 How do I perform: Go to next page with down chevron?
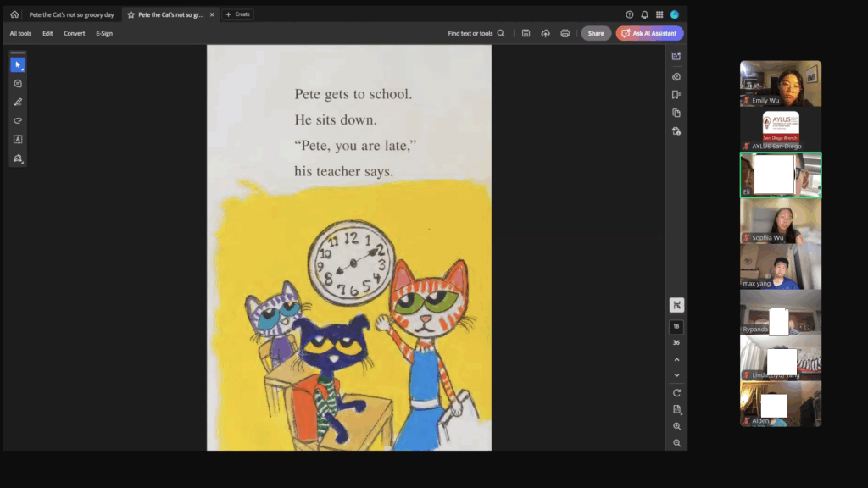[x=676, y=375]
